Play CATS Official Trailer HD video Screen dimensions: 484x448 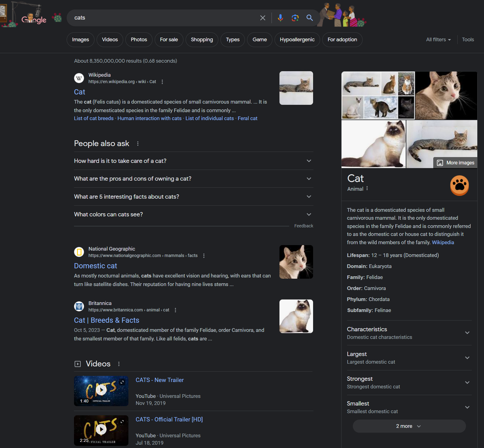101,429
